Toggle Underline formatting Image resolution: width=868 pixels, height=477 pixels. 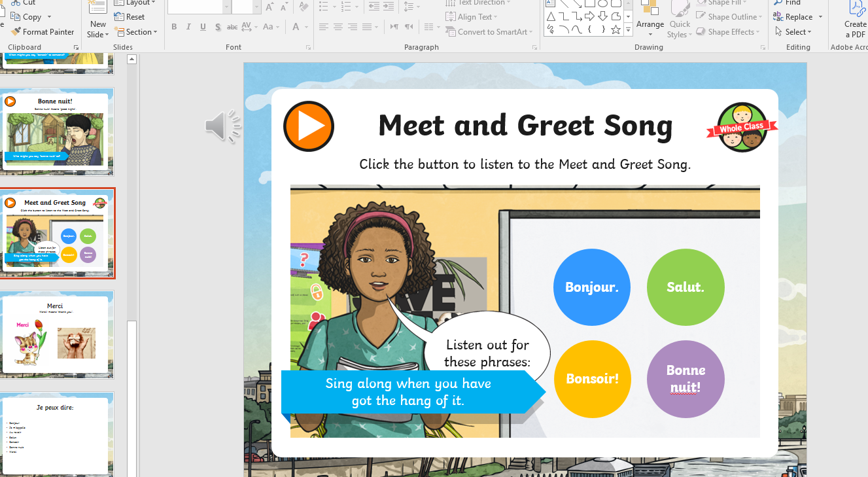click(203, 27)
